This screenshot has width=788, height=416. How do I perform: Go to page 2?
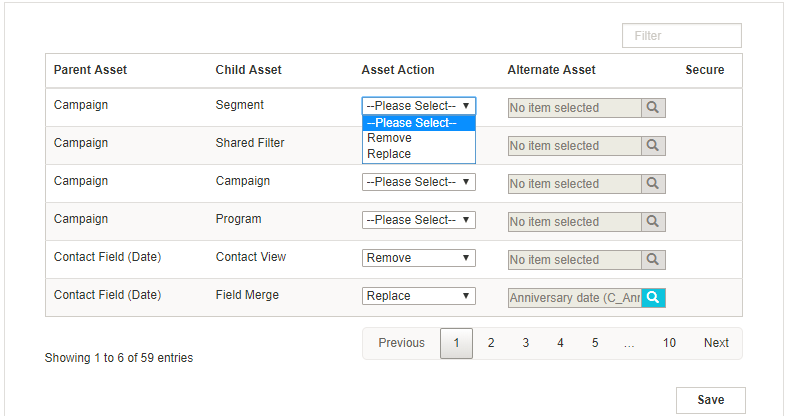491,343
